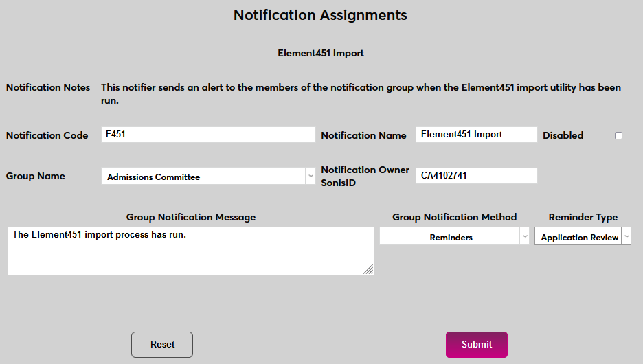Click the Notification Assignments page heading
The image size is (643, 364).
pyautogui.click(x=320, y=15)
